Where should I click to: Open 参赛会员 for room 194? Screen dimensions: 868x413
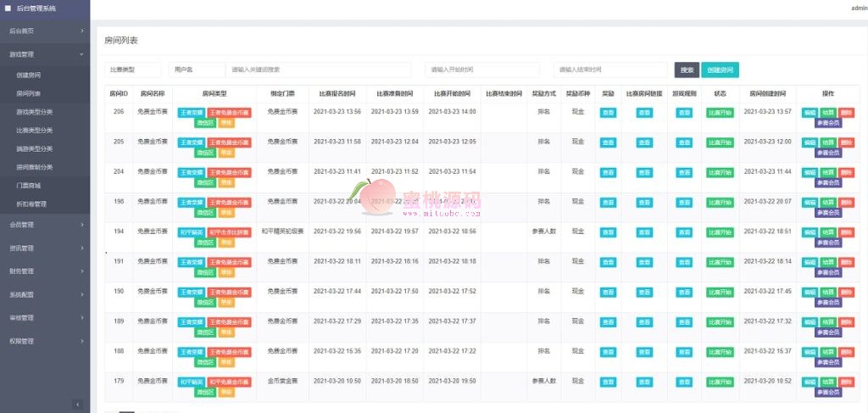coord(828,242)
